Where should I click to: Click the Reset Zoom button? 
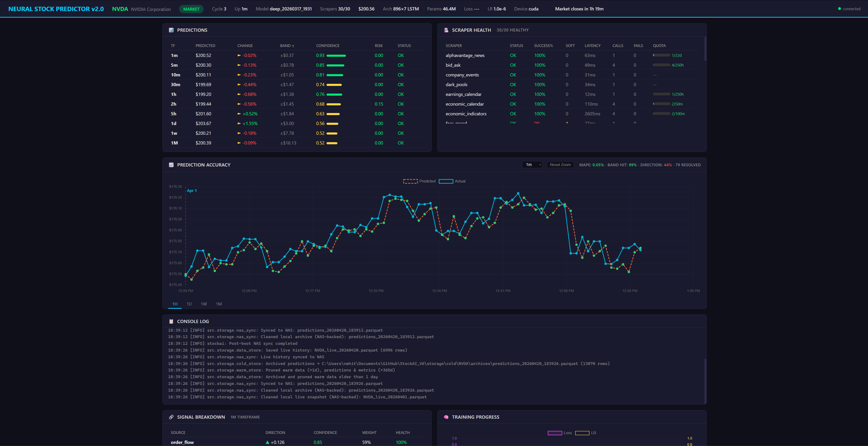tap(560, 164)
